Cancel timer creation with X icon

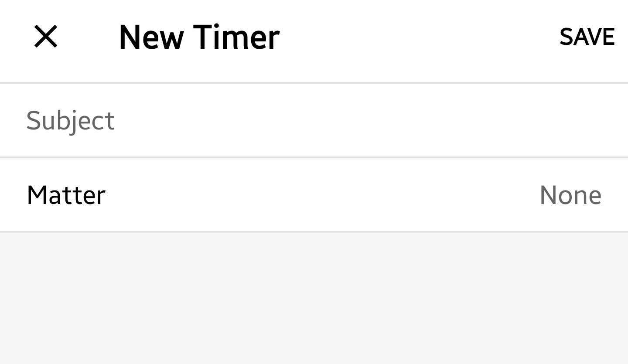46,37
